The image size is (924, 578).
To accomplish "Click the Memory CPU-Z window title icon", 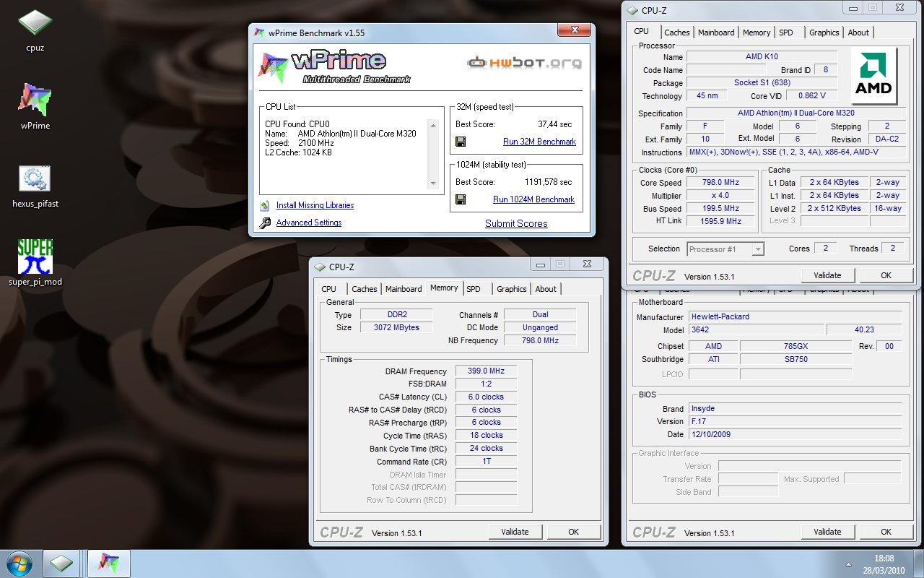I will (x=320, y=267).
